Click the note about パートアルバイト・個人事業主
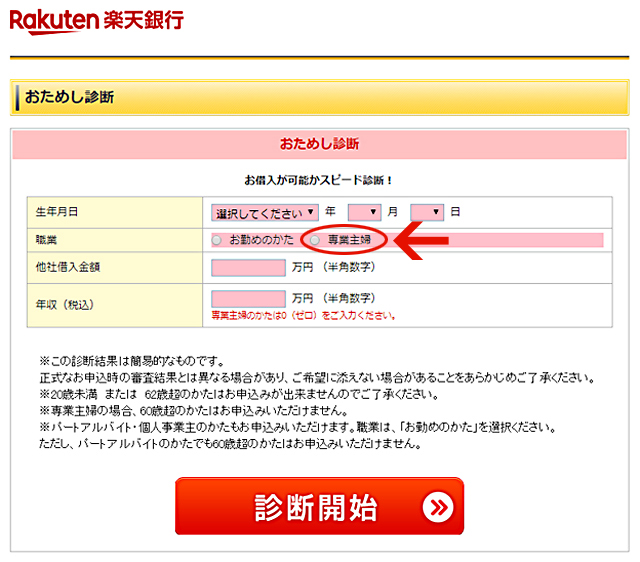 coord(298,427)
